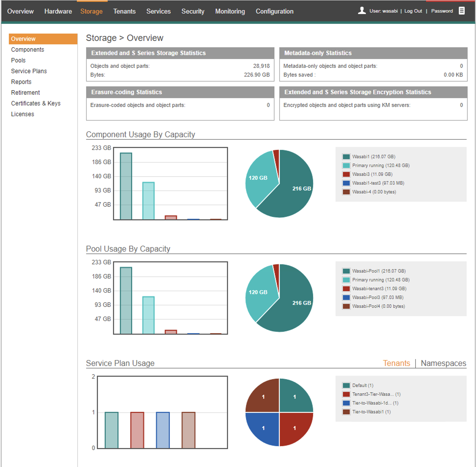Click 'Wasabi-tenant3 (11.09 GB)' legend text
Screen dimensions: 476x467
click(x=379, y=289)
